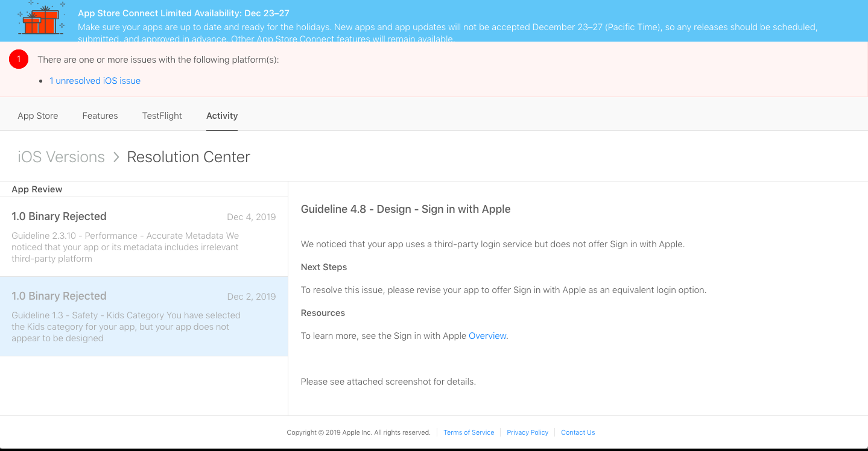
Task: Open the App Store tab
Action: pos(38,116)
